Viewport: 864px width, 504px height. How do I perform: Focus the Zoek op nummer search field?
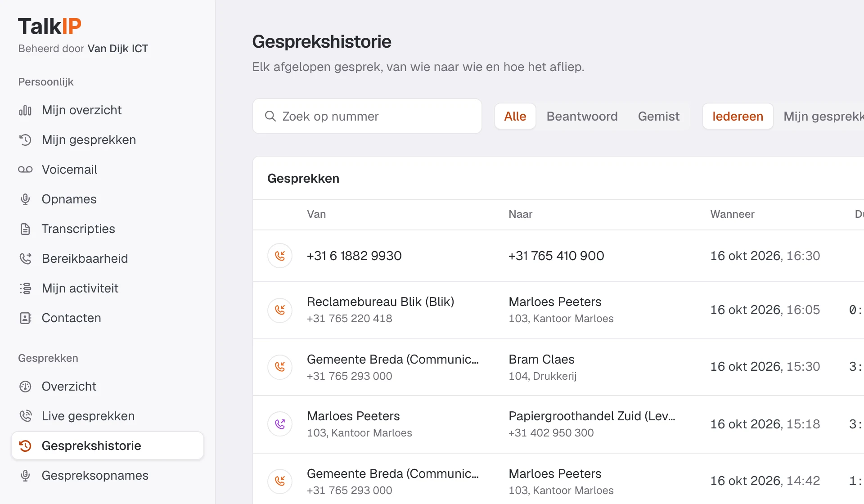(x=367, y=116)
